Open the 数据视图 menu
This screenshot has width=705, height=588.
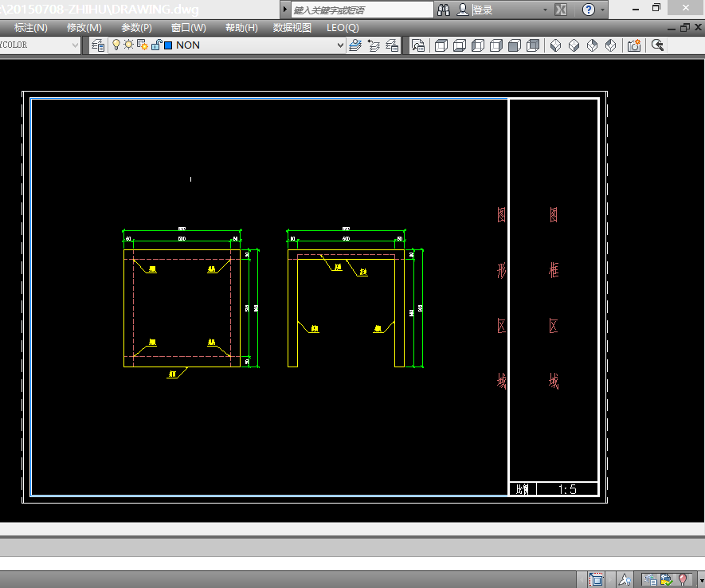coord(292,27)
